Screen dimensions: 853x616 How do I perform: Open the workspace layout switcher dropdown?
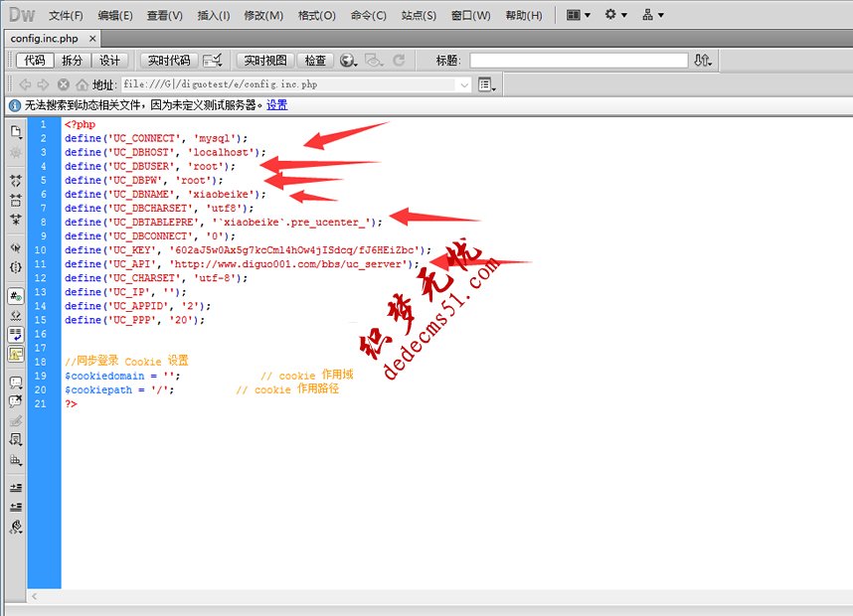click(579, 14)
